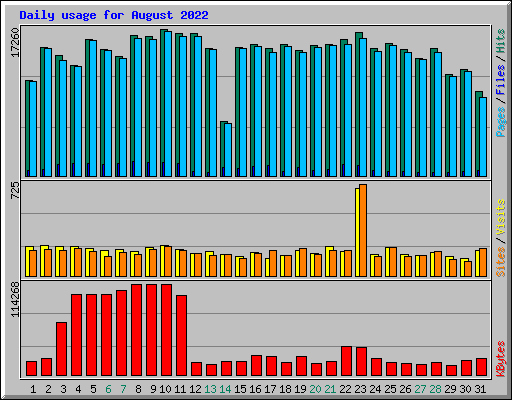The width and height of the screenshot is (512, 400).
Task: Click the 'KBytes' legend label
Action: click(501, 359)
